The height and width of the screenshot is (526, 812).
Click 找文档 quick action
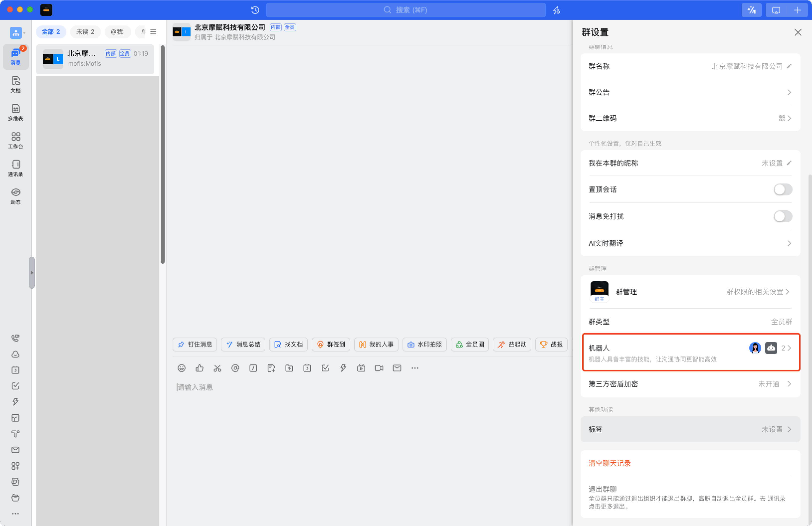click(288, 345)
